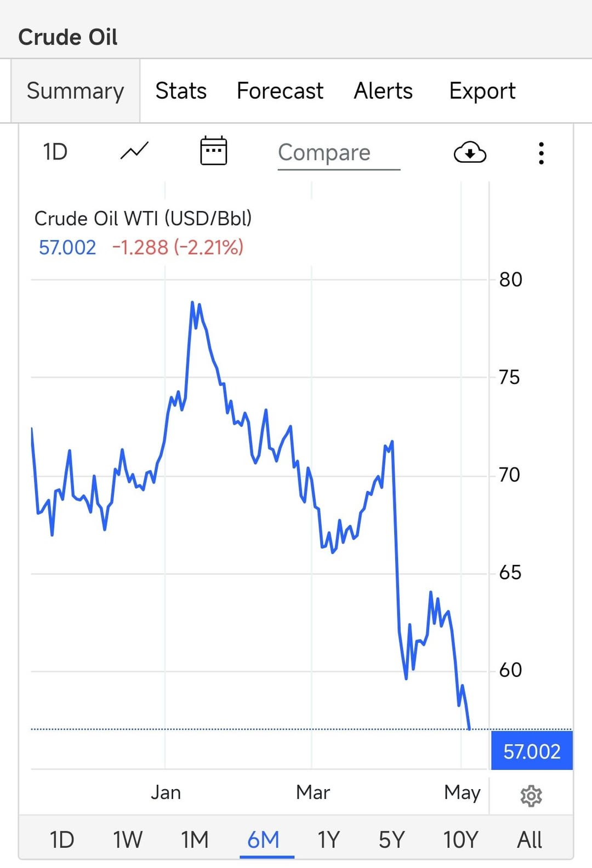The image size is (592, 868).
Task: Set chart range to 1M
Action: pos(195,839)
